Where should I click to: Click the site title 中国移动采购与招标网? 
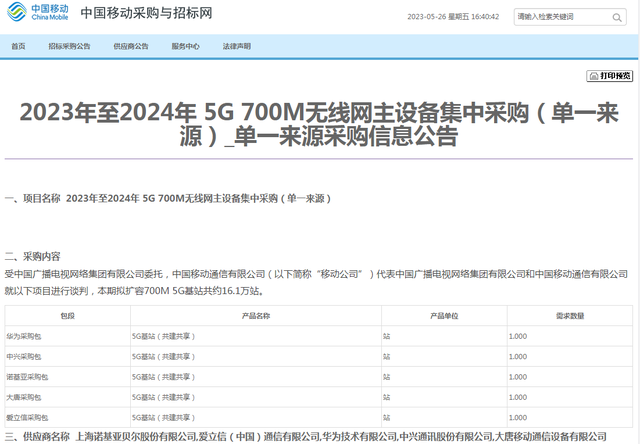pos(147,13)
